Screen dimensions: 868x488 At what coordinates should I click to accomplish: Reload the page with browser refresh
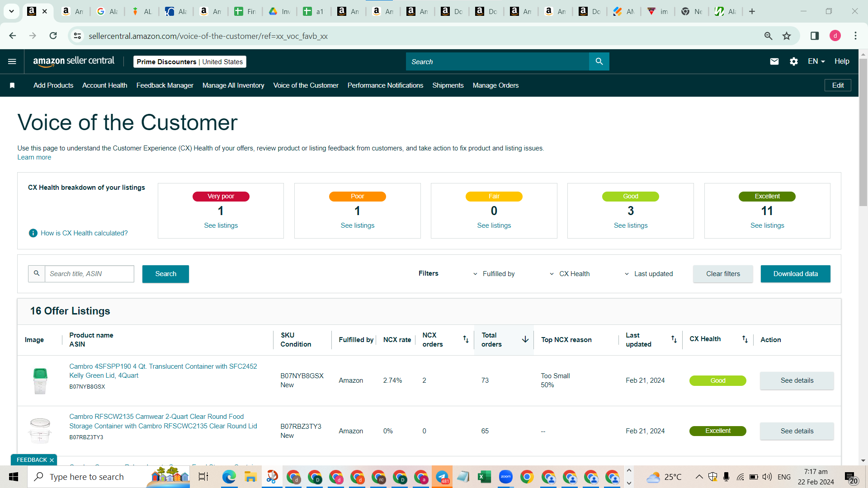click(x=53, y=36)
